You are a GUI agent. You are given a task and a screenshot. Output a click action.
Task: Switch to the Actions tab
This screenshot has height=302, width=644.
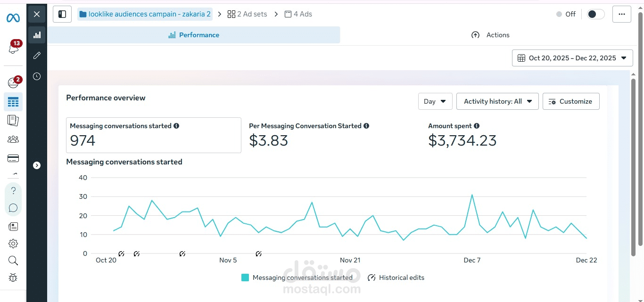point(490,35)
